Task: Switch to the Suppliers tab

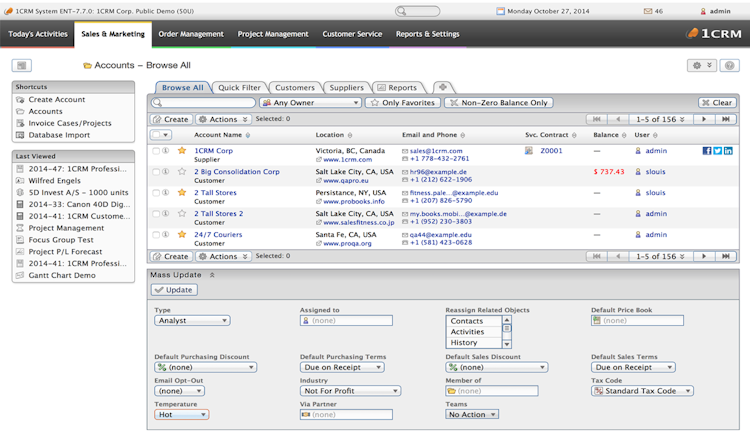Action: coord(346,88)
